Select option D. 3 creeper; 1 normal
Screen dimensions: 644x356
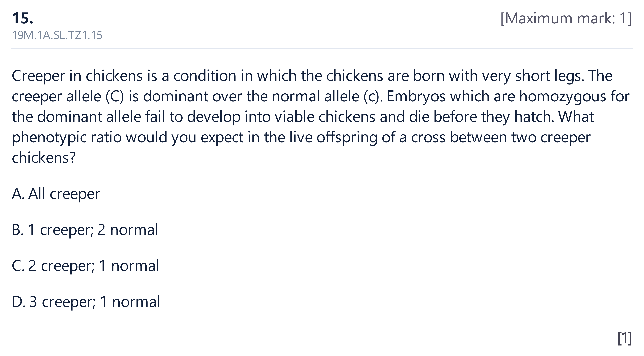tap(86, 302)
